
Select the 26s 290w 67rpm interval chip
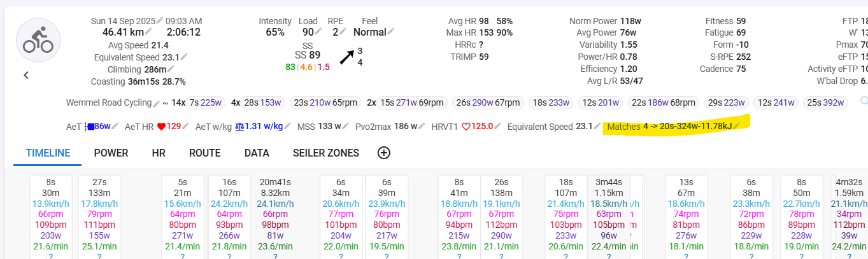[484, 102]
